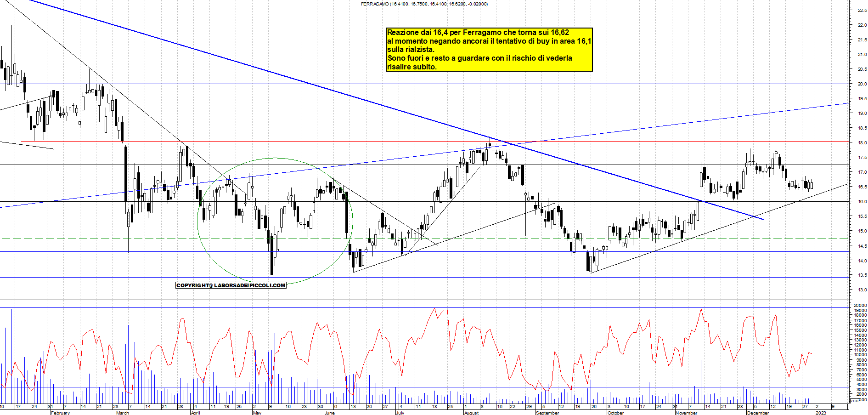Screen dimensions: 868x415
Task: Click the 18000 volume axis label
Action: [860, 315]
